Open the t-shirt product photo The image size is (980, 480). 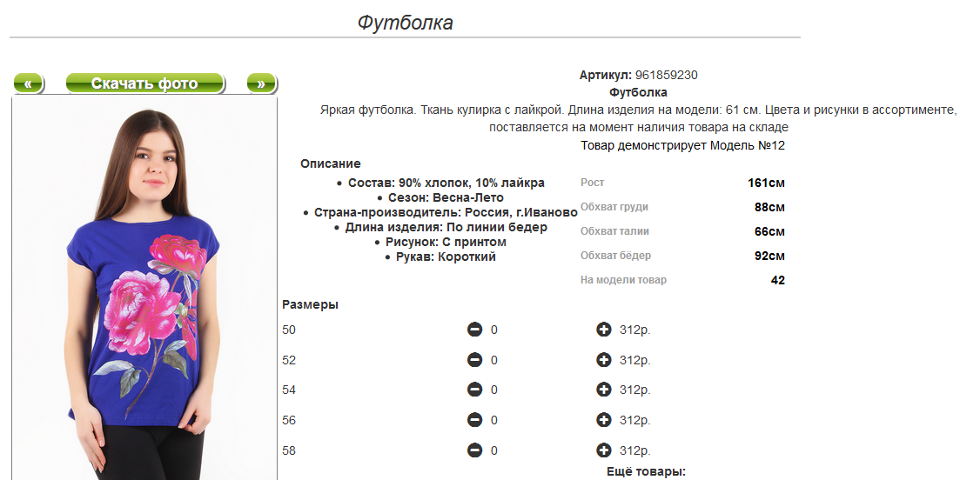tap(144, 289)
